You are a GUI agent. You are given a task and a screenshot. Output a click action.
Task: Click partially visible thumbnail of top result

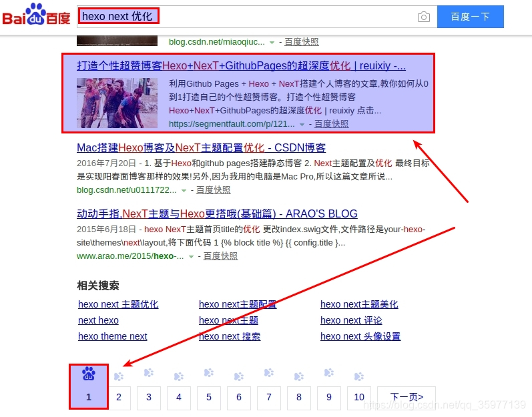[x=117, y=40]
